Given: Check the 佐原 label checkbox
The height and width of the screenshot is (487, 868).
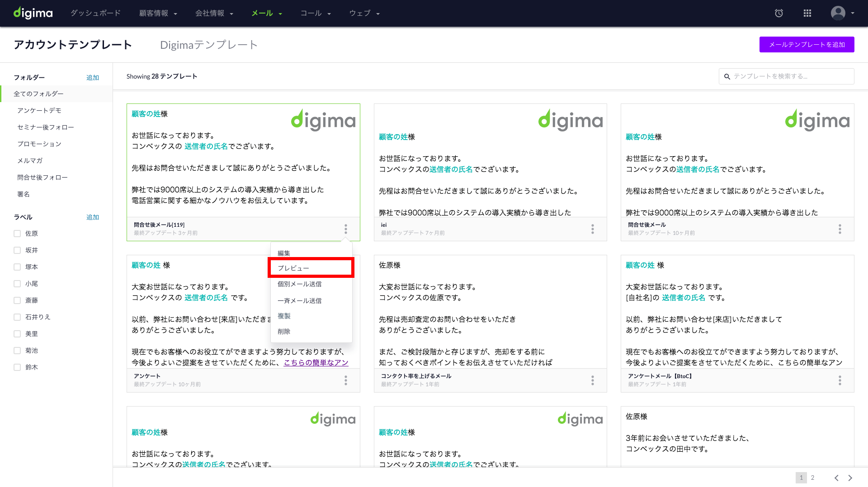Looking at the screenshot, I should click(x=17, y=234).
